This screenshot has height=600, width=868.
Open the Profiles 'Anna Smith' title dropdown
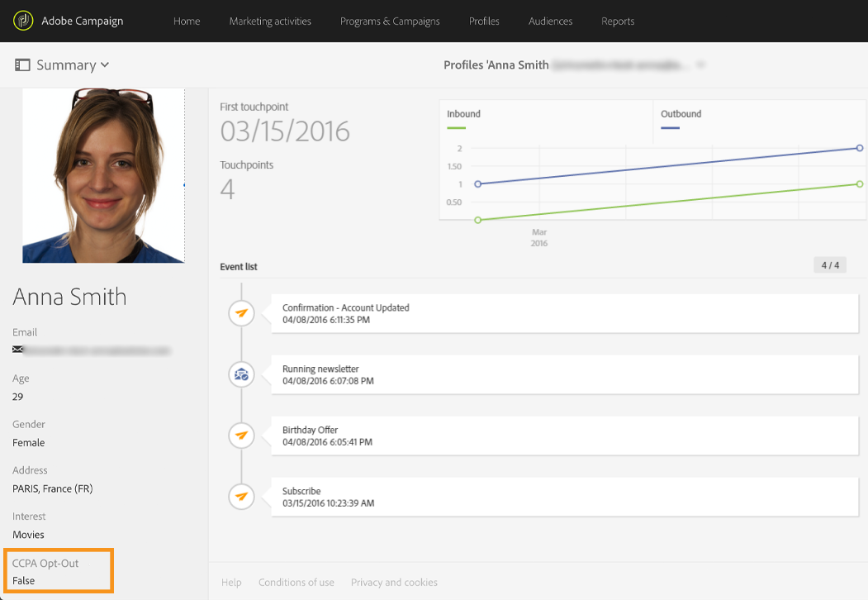tap(700, 65)
